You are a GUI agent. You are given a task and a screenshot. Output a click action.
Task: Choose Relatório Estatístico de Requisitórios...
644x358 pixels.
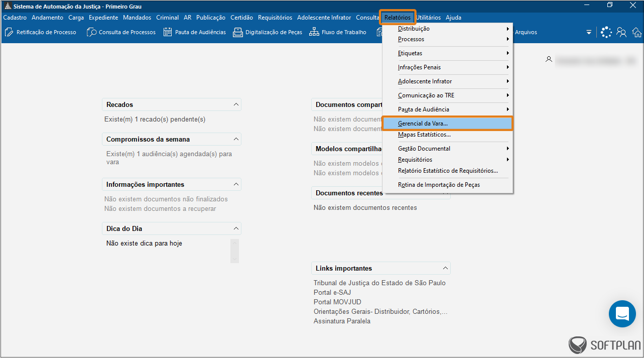tap(448, 171)
